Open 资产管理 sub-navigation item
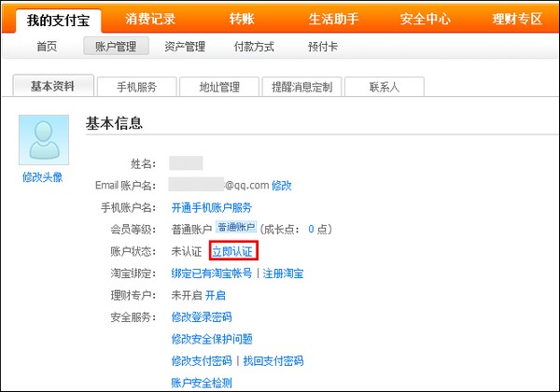The width and height of the screenshot is (560, 392). tap(185, 47)
